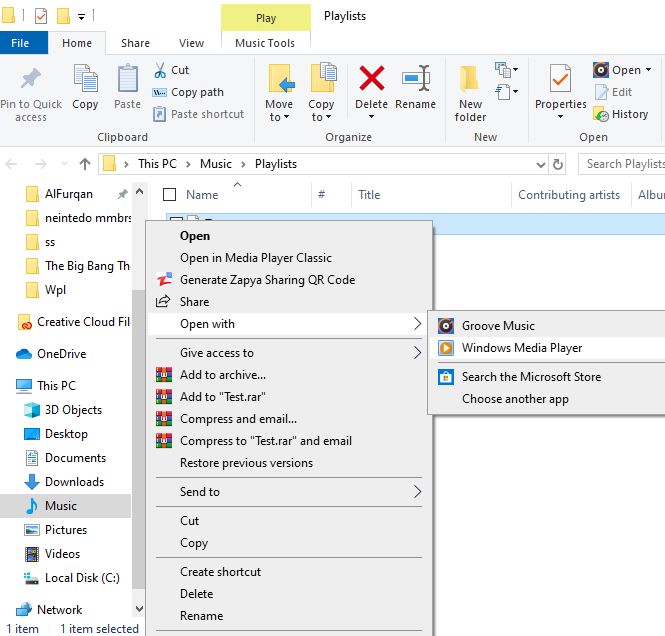Switch to the Home ribbon tab
The width and height of the screenshot is (665, 636).
coord(77,43)
